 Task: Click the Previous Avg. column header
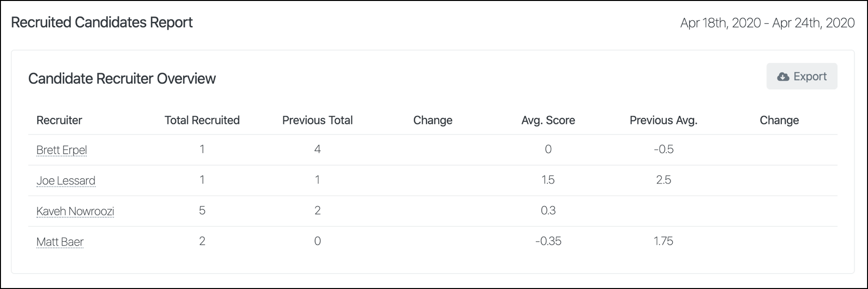coord(664,120)
